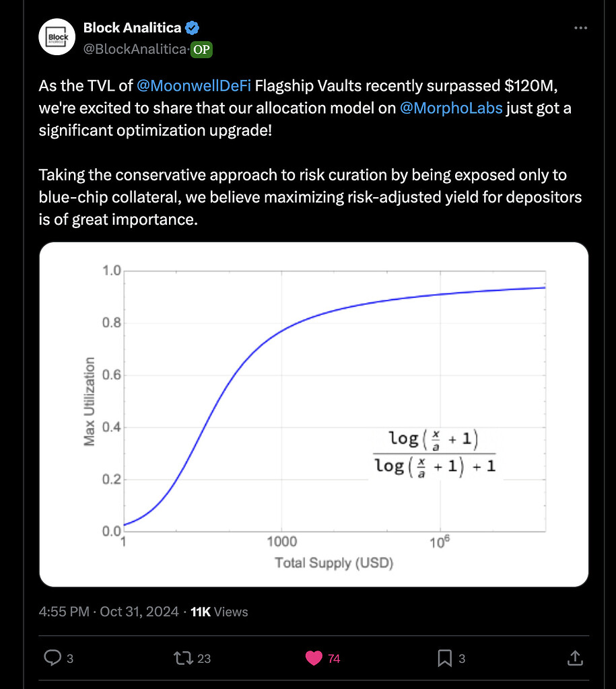The image size is (616, 689).
Task: View the utilization curve chart image
Action: pyautogui.click(x=314, y=413)
